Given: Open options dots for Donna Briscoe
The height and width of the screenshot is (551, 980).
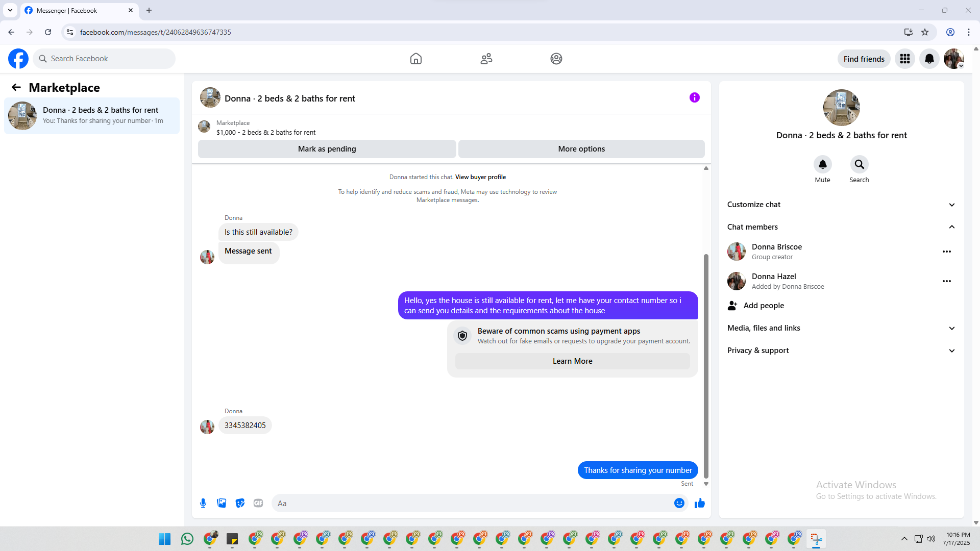Looking at the screenshot, I should point(947,252).
